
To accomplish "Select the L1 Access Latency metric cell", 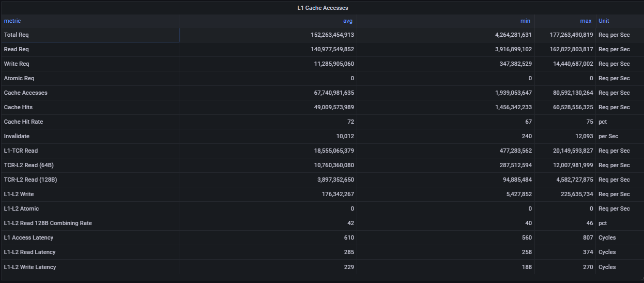I will coord(90,237).
